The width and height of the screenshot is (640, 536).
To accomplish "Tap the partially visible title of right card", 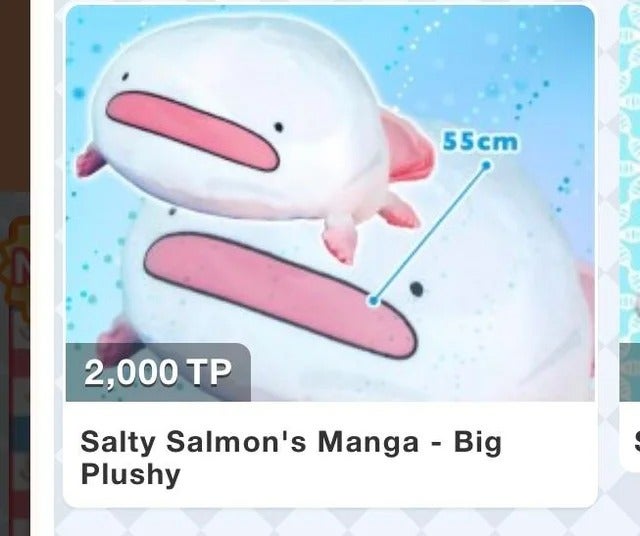I will click(x=636, y=442).
